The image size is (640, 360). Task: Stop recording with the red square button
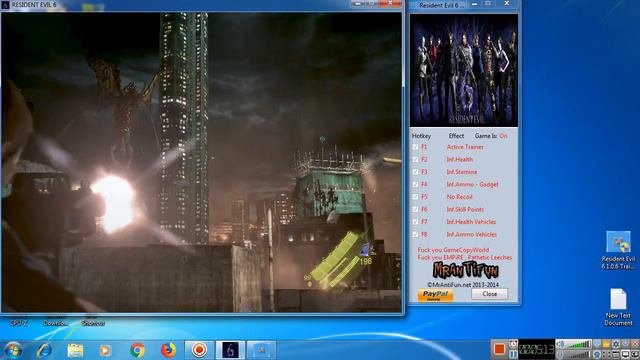tap(499, 349)
